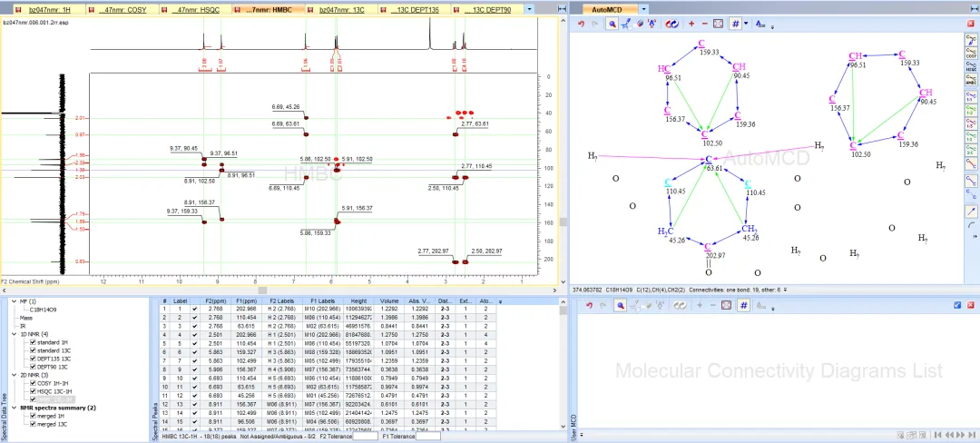The width and height of the screenshot is (980, 443).
Task: Click the atom label 'A' tool icon
Action: [652, 24]
